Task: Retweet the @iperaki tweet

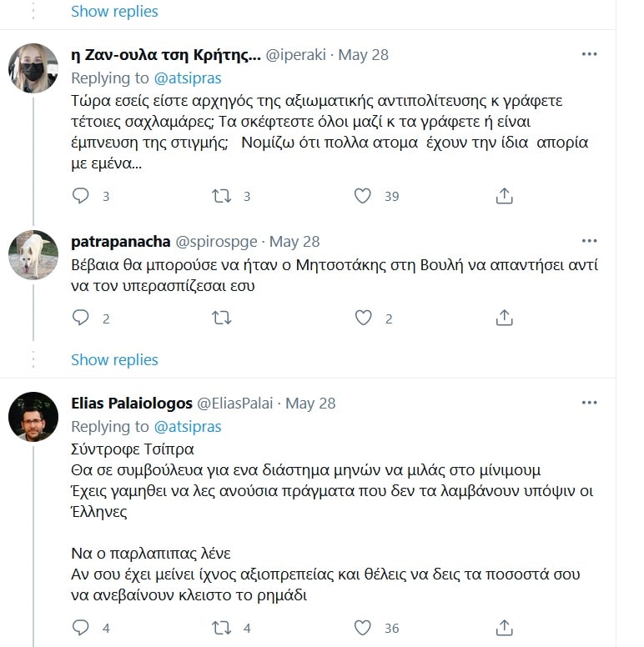Action: [222, 196]
